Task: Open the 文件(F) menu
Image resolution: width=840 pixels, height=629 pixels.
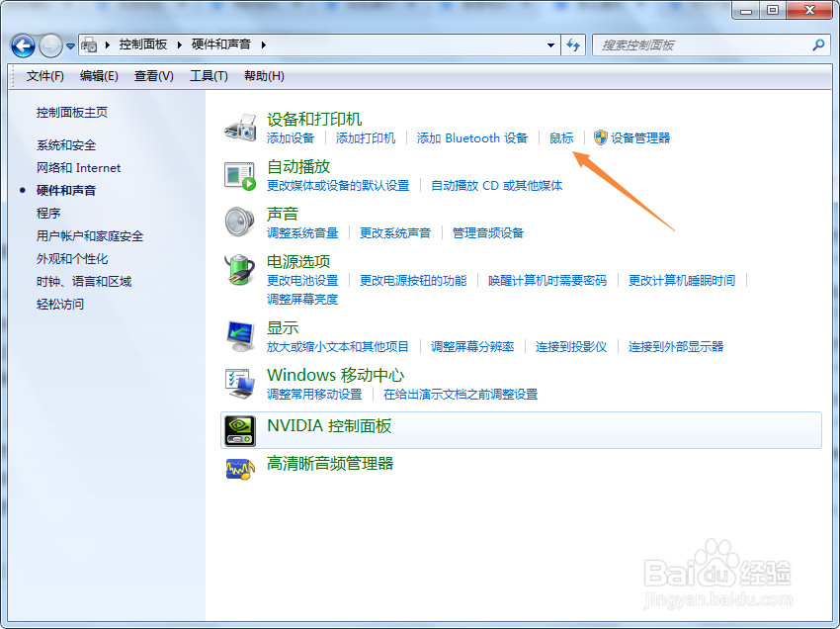Action: 45,76
